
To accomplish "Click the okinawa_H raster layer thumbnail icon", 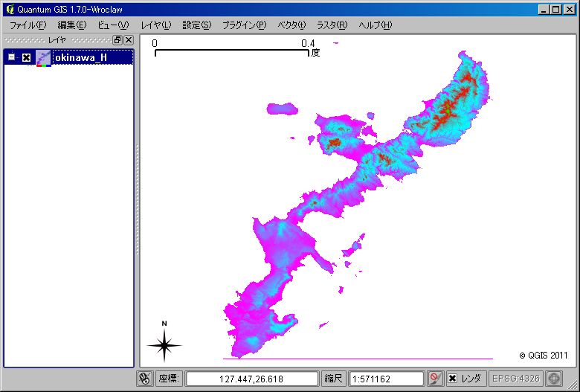I will pos(43,58).
